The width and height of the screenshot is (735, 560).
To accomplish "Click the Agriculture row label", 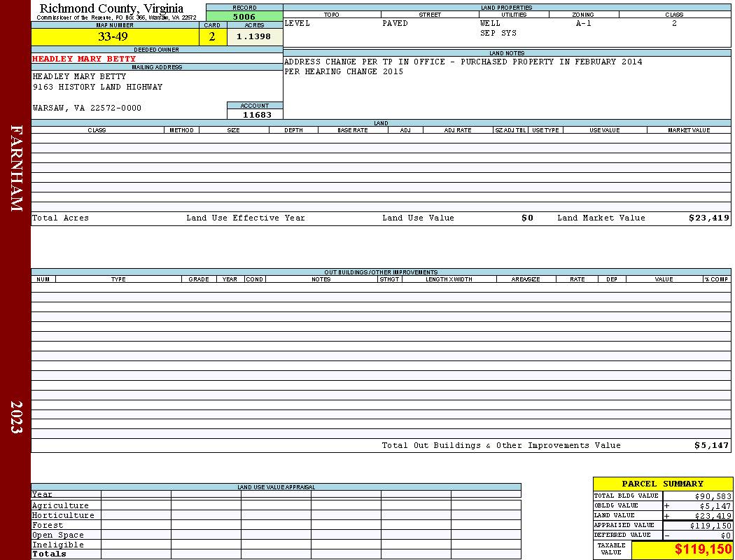I will click(60, 505).
